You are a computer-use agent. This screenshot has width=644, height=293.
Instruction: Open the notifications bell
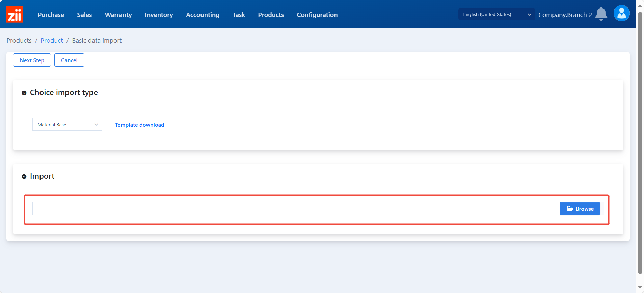pyautogui.click(x=601, y=14)
